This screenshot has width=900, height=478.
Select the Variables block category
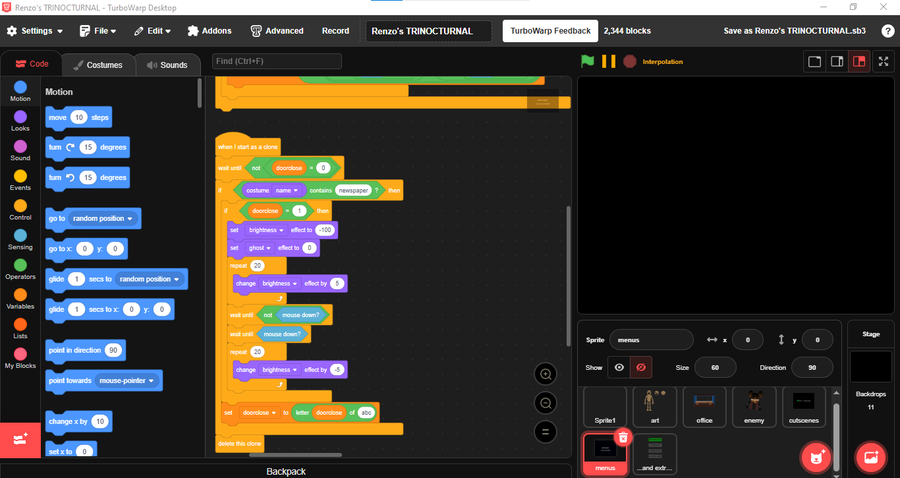[x=20, y=299]
